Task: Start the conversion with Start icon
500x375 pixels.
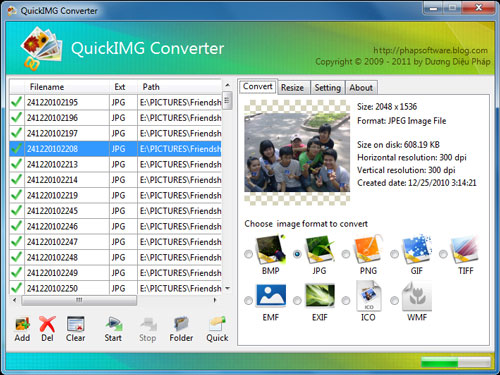Action: [x=114, y=324]
